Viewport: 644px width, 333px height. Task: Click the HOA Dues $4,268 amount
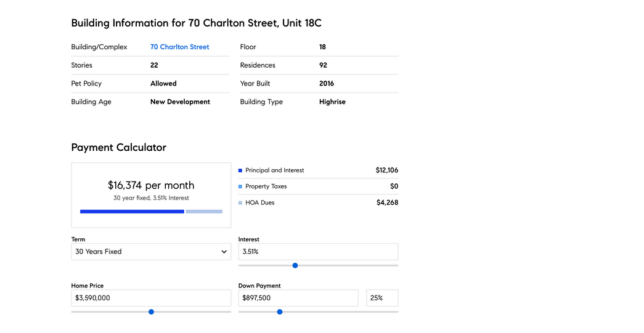[x=387, y=203]
